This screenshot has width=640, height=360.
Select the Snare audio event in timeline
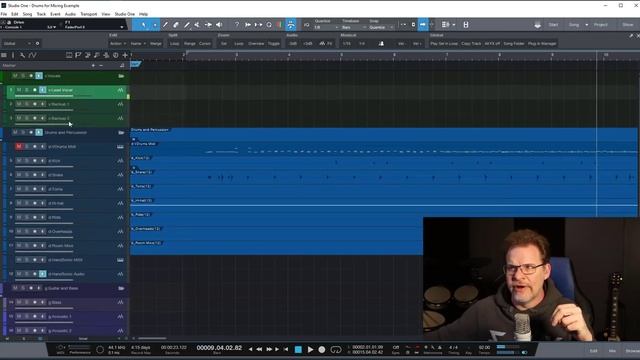click(x=384, y=177)
